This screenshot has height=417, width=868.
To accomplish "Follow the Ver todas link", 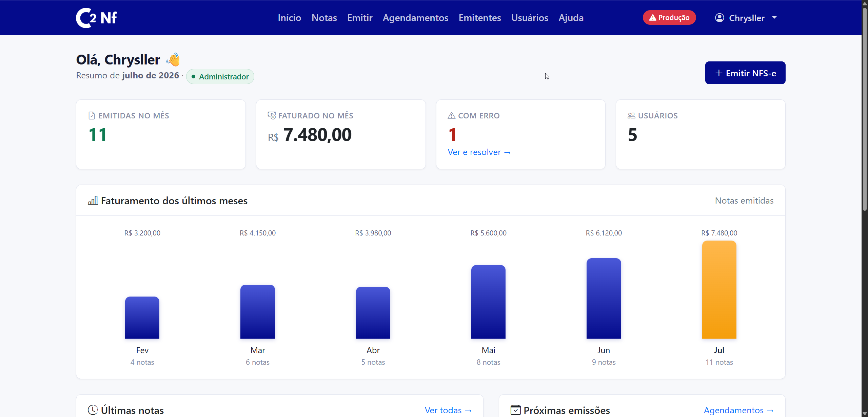I will tap(448, 410).
